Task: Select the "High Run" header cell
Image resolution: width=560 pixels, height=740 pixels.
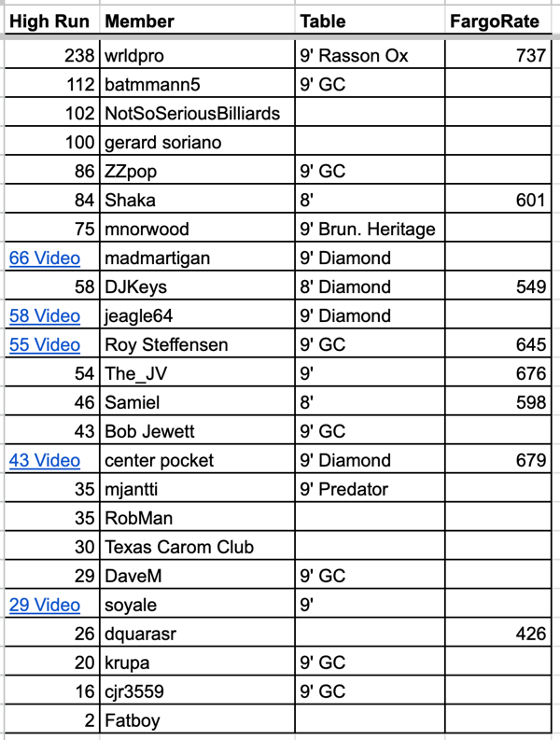Action: (x=49, y=20)
